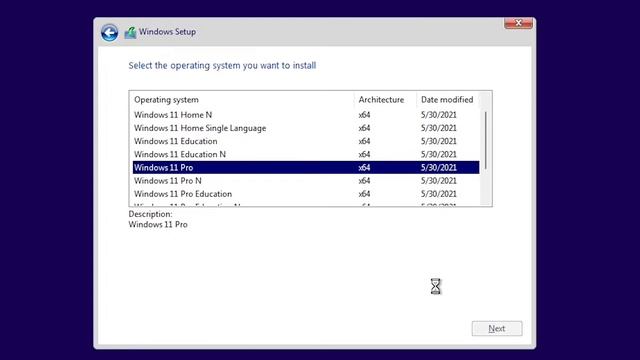Image resolution: width=640 pixels, height=360 pixels.
Task: Select Windows 11 Pro Education row
Action: point(306,194)
